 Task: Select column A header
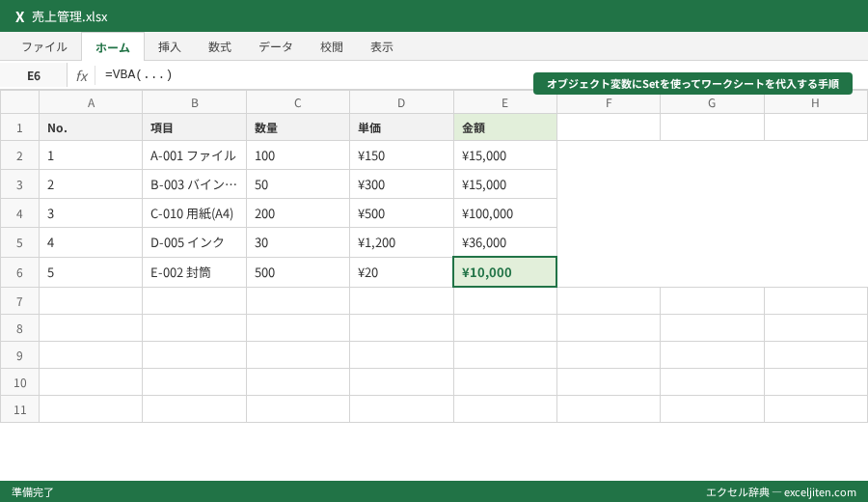91,102
